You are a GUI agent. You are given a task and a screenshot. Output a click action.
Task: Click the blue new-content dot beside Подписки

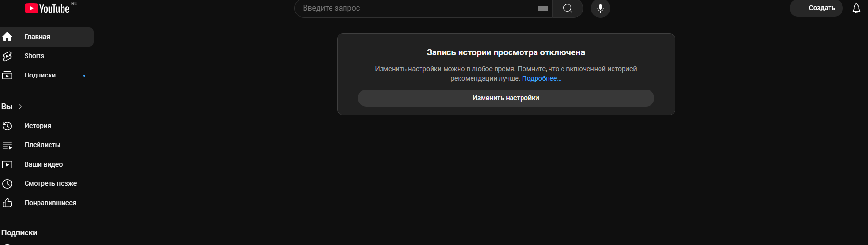click(x=84, y=76)
